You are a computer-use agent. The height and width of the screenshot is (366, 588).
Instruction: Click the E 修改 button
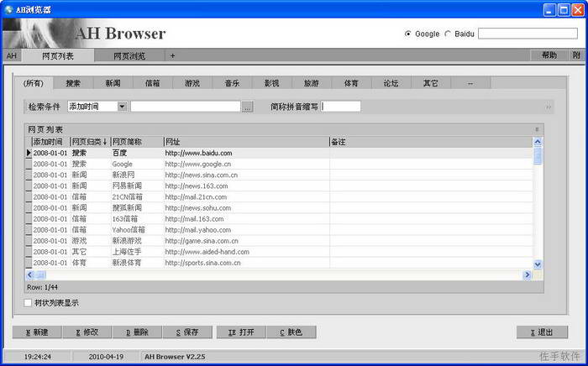click(87, 332)
